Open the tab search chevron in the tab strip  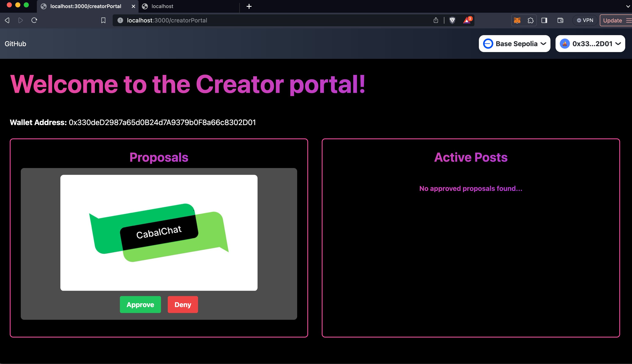click(628, 7)
